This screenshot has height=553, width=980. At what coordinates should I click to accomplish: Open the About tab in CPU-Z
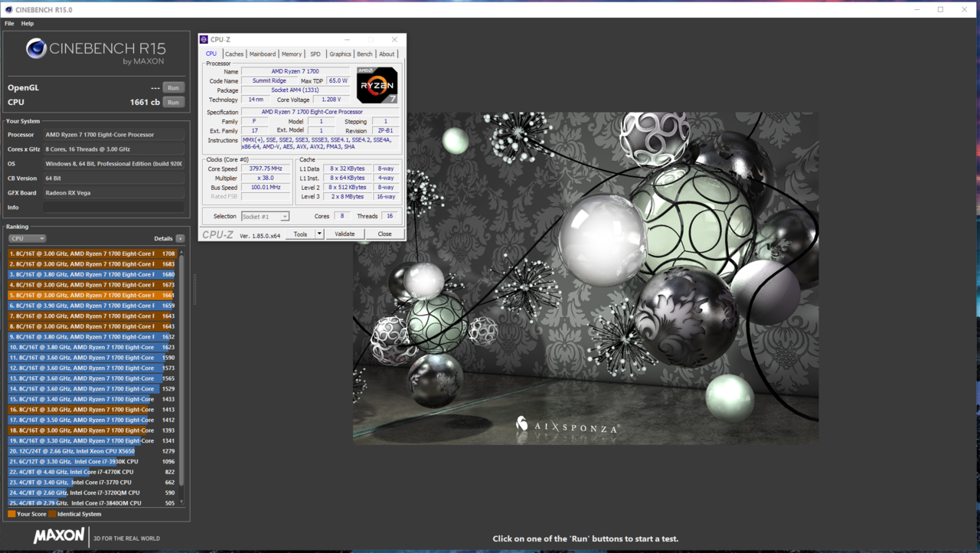(x=387, y=54)
